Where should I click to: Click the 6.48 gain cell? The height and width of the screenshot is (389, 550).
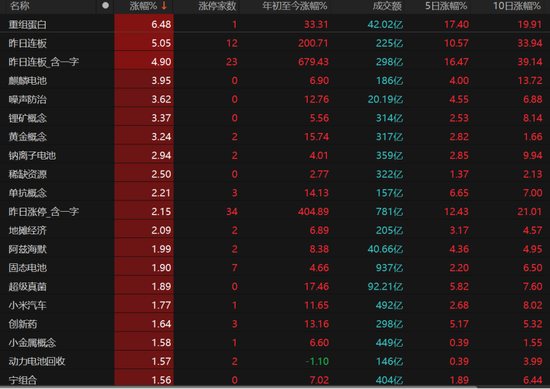(x=144, y=24)
